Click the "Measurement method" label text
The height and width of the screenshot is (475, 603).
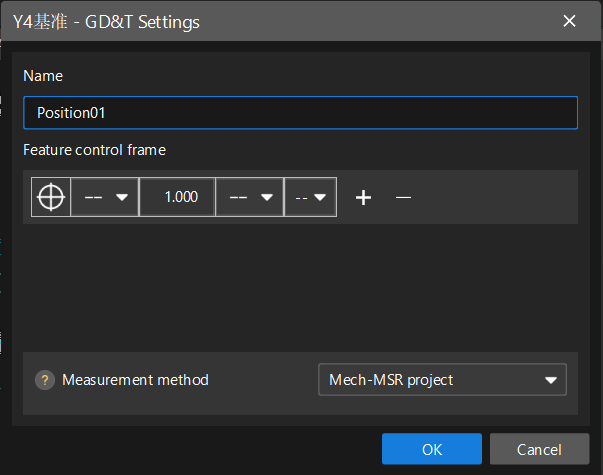click(135, 380)
